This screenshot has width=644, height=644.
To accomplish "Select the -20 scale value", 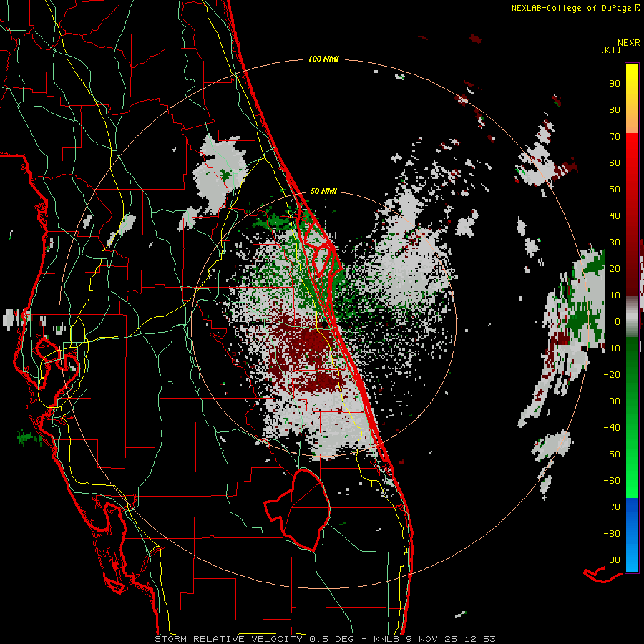I will (612, 374).
